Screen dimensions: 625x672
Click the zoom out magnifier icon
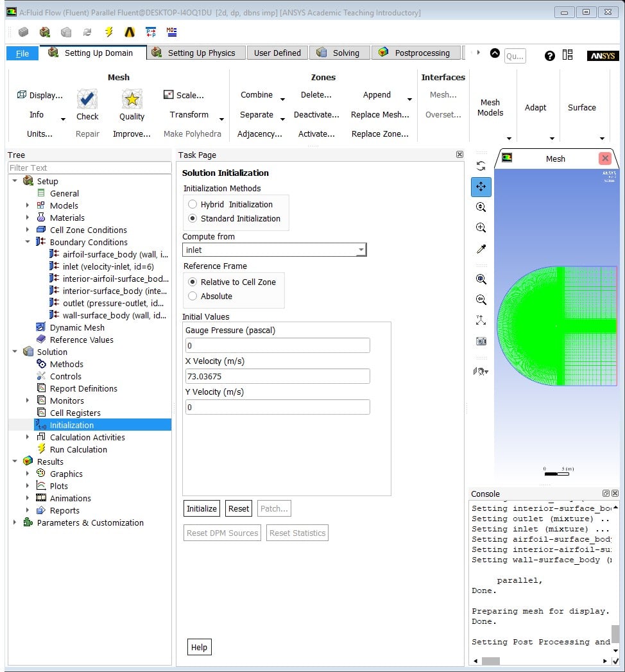[481, 300]
